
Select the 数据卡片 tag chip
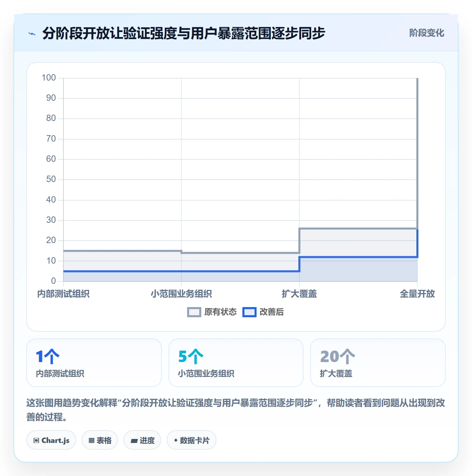coord(191,440)
